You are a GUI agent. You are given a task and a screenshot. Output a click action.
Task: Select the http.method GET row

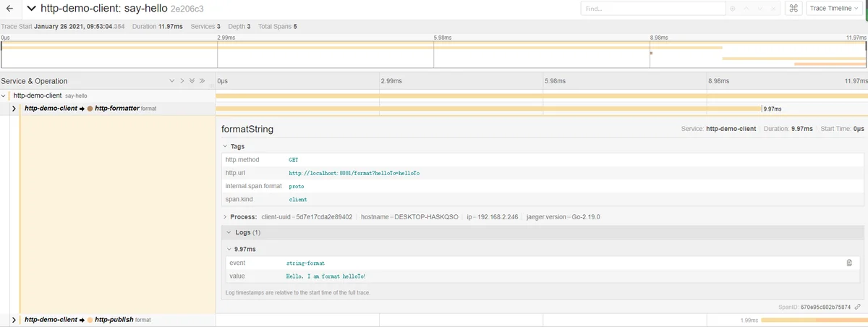pos(542,159)
